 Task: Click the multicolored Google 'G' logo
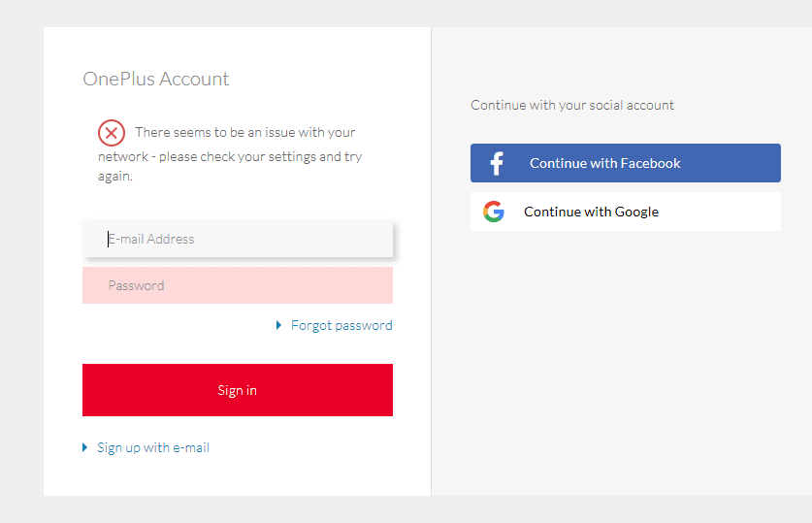(494, 212)
